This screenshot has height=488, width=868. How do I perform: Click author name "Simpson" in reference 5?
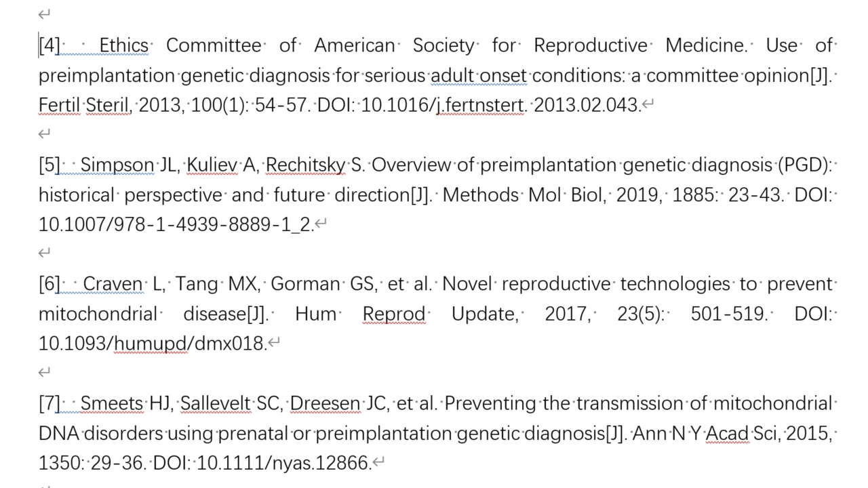[x=117, y=165]
